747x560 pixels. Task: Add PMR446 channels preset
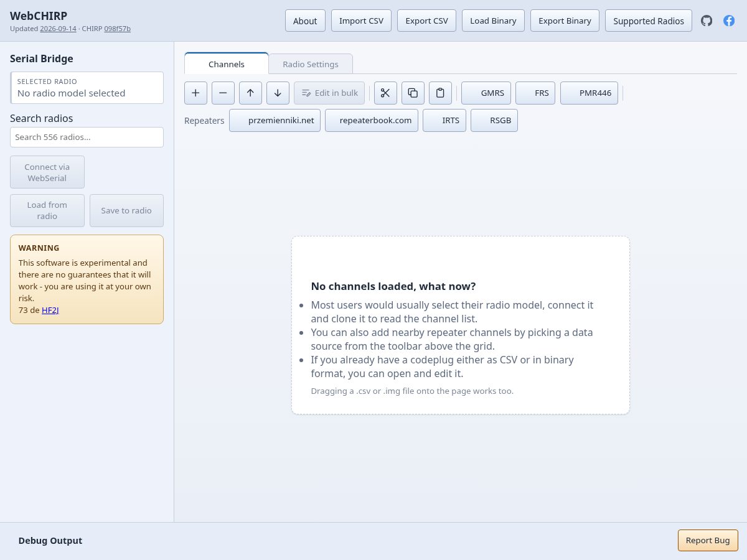click(x=589, y=93)
